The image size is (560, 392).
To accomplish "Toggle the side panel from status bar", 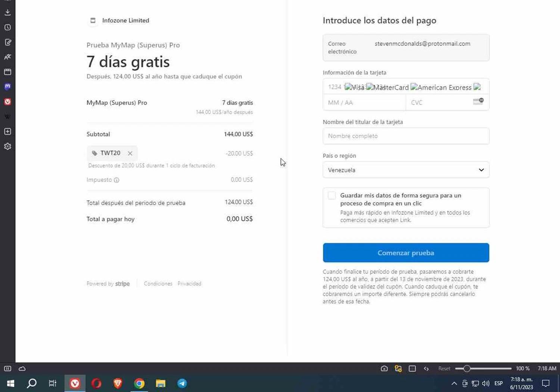I will tap(7, 368).
